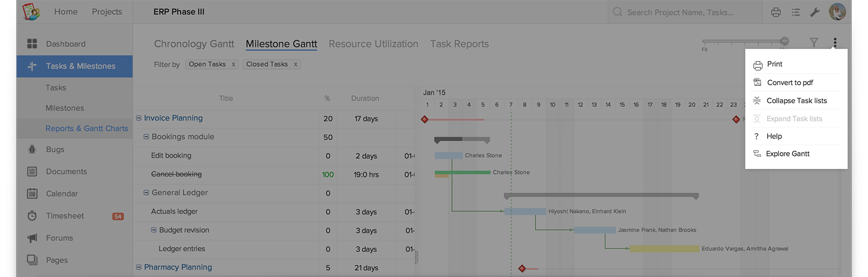The image size is (868, 277).
Task: Click the list view icon in header
Action: coord(796,12)
